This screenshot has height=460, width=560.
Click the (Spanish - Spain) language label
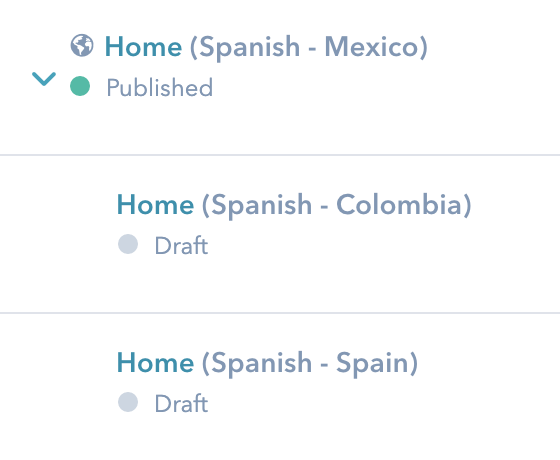pos(310,364)
